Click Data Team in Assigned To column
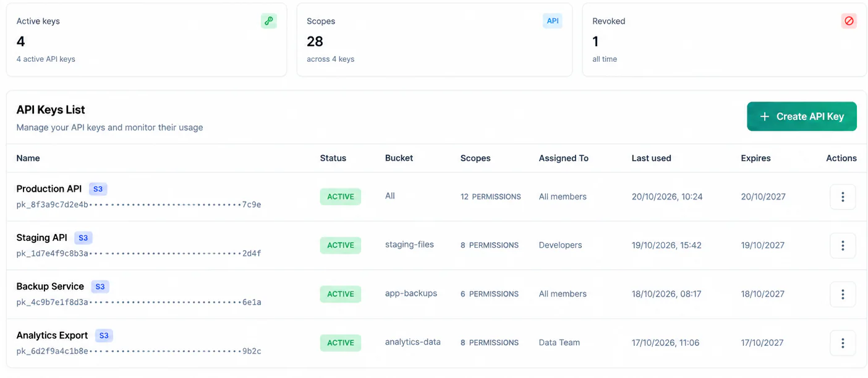Viewport: 868px width, 378px height. click(559, 343)
